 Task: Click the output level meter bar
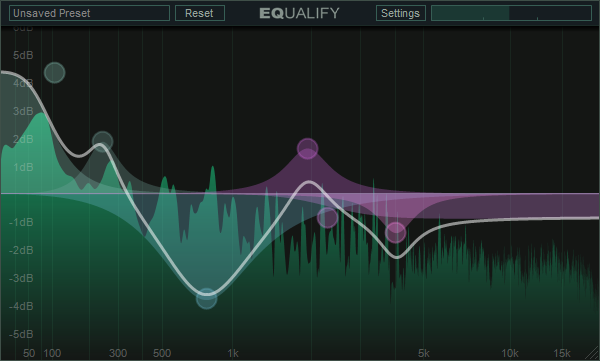click(511, 13)
